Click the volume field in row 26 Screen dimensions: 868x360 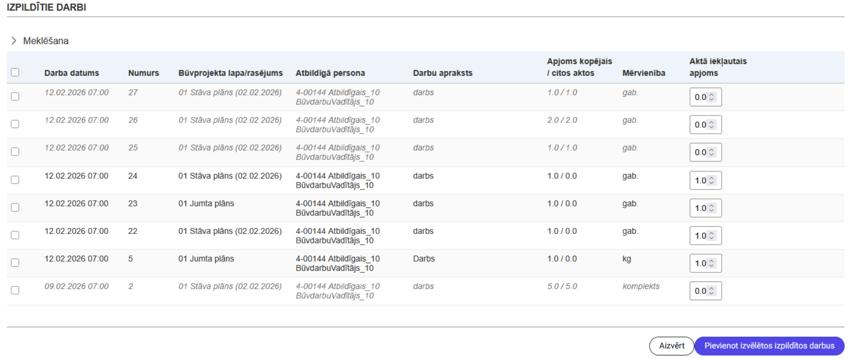(706, 125)
